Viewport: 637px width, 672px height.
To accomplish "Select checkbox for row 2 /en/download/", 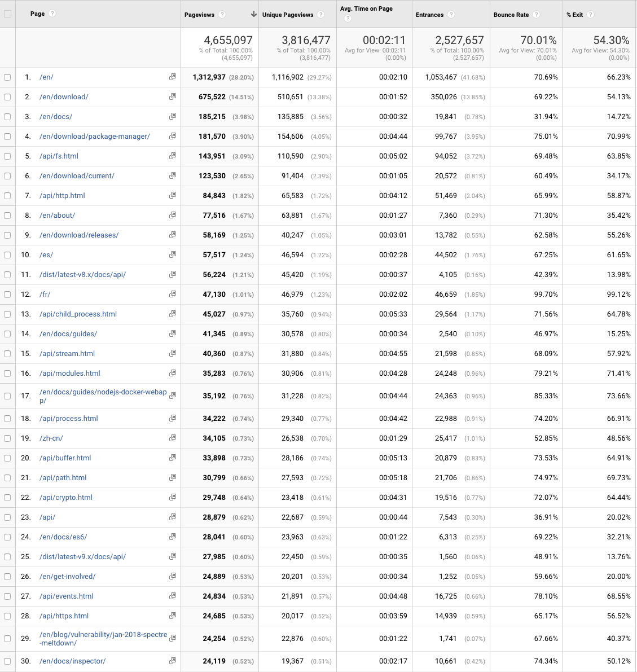I will tap(7, 97).
